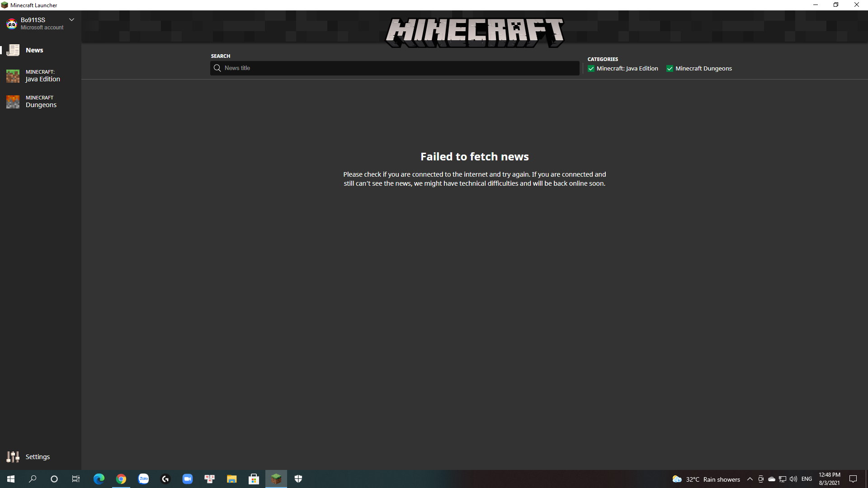Open Minecraft: Java Edition grass block icon
The height and width of the screenshot is (488, 868).
pos(13,76)
